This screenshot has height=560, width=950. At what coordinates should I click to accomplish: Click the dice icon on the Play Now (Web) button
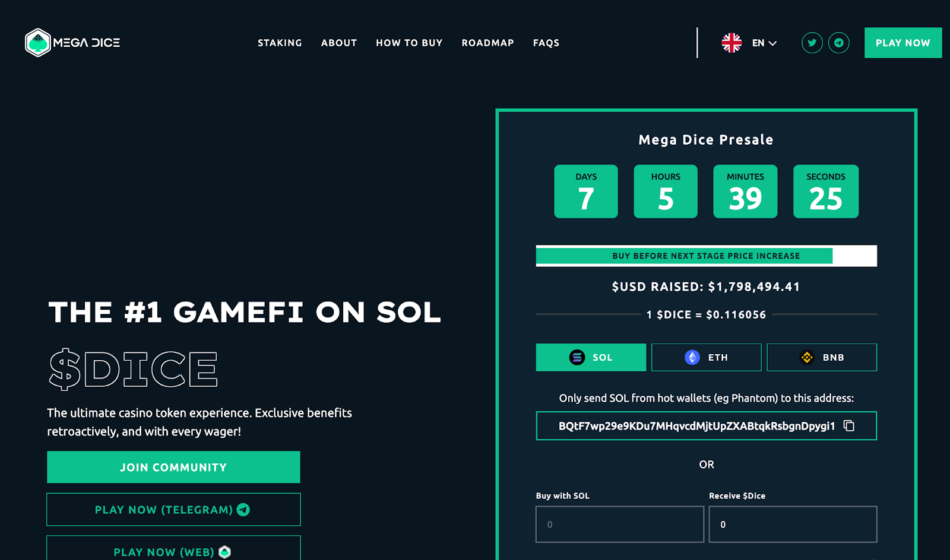pos(224,552)
